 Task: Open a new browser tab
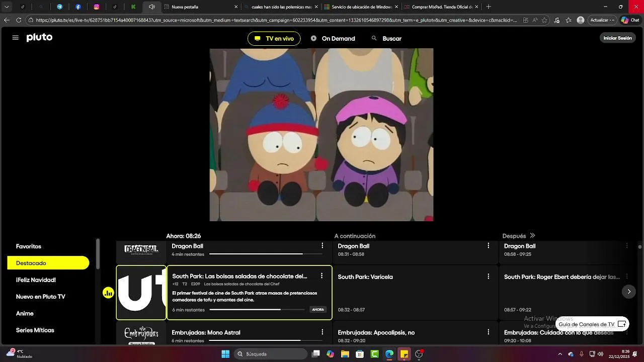pos(489,7)
